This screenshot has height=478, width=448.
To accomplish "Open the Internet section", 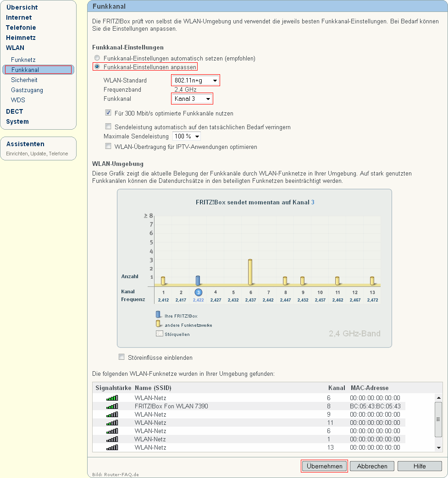I will pos(19,17).
